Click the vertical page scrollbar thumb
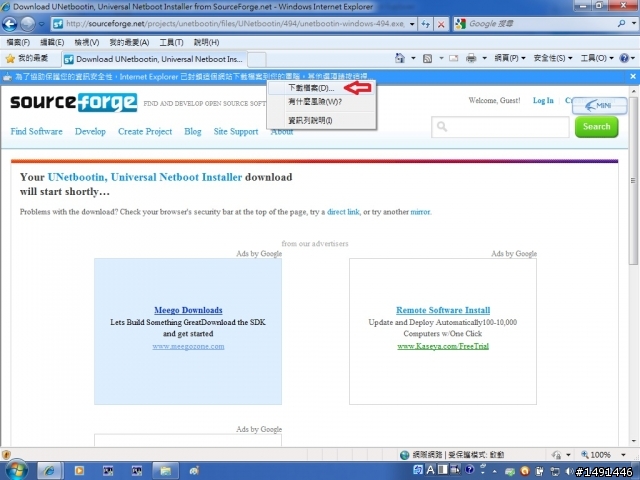Image resolution: width=640 pixels, height=480 pixels. (x=633, y=181)
